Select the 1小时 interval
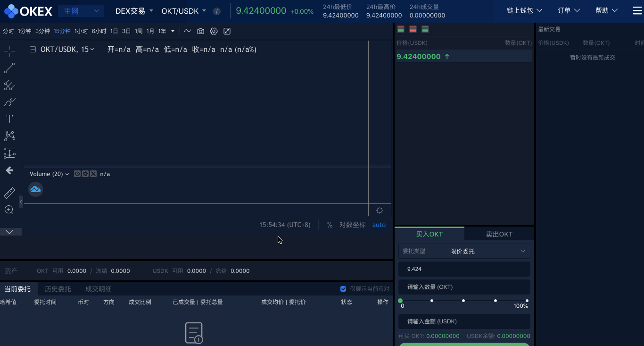 click(81, 31)
